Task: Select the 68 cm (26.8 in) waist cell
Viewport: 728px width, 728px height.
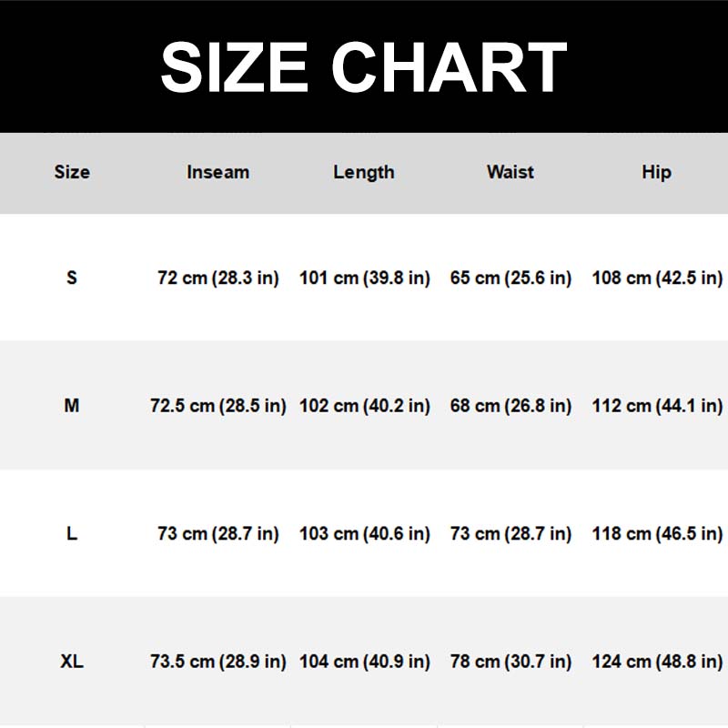Action: click(x=511, y=406)
